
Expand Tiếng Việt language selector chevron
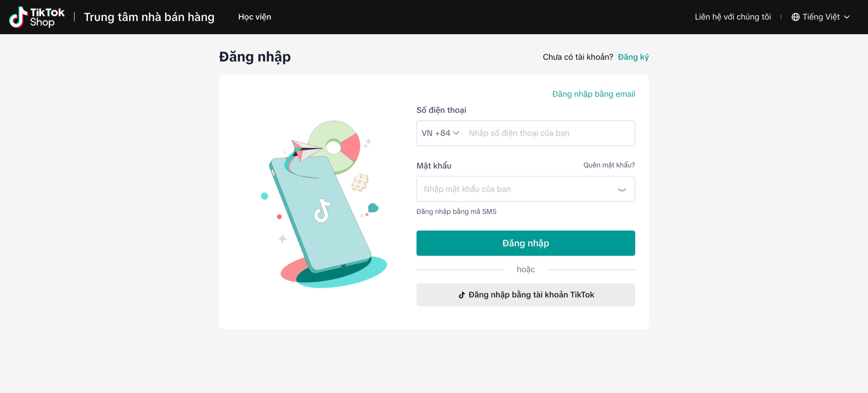click(x=847, y=17)
